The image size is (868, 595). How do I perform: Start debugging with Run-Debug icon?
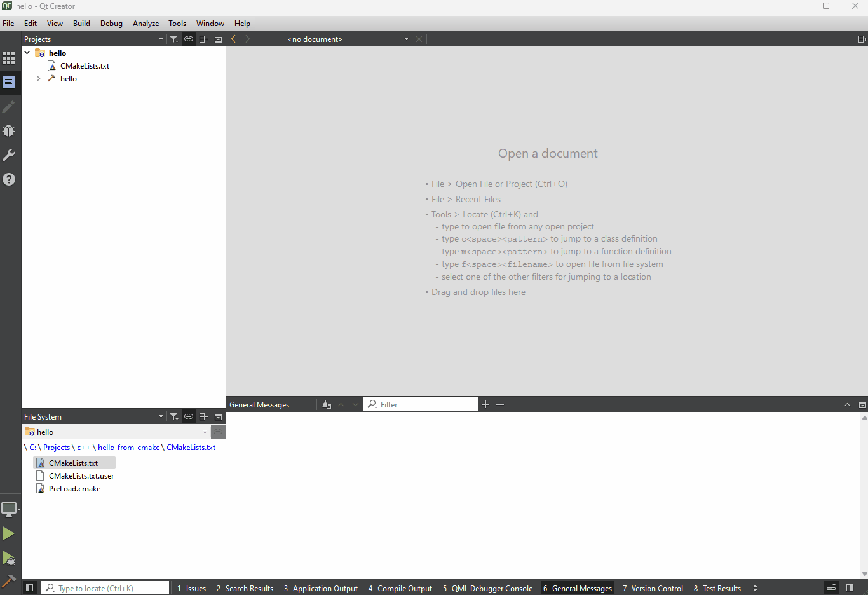(9, 558)
